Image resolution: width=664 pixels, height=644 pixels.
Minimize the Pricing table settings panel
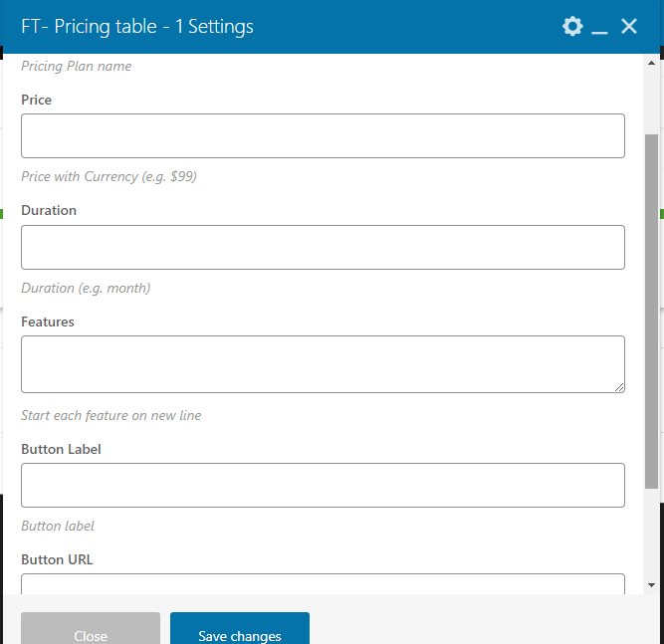pyautogui.click(x=599, y=28)
